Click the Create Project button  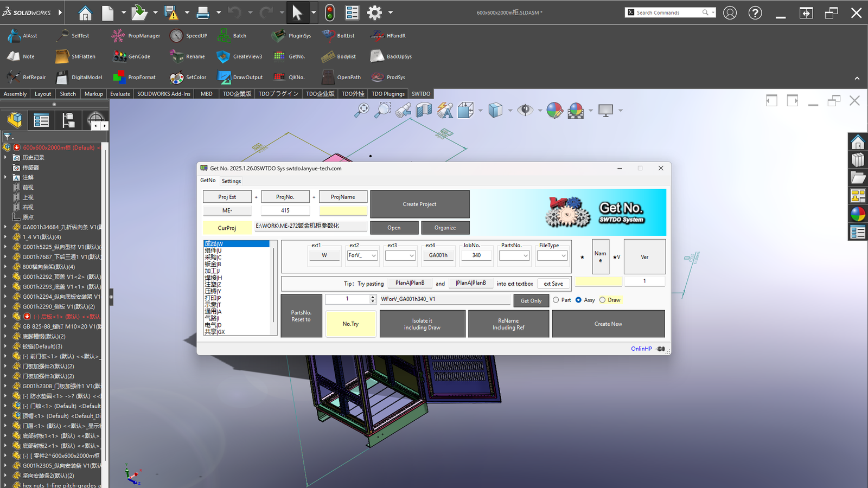pyautogui.click(x=419, y=204)
